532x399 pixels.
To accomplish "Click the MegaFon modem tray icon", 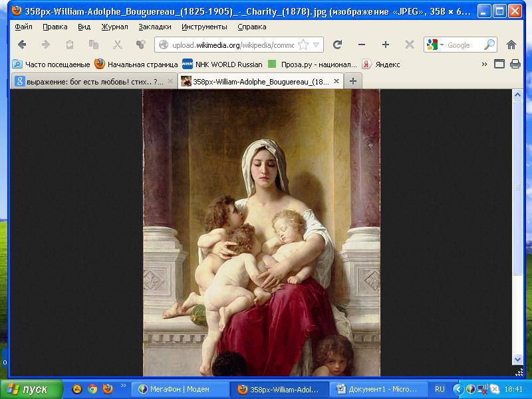I will click(471, 389).
